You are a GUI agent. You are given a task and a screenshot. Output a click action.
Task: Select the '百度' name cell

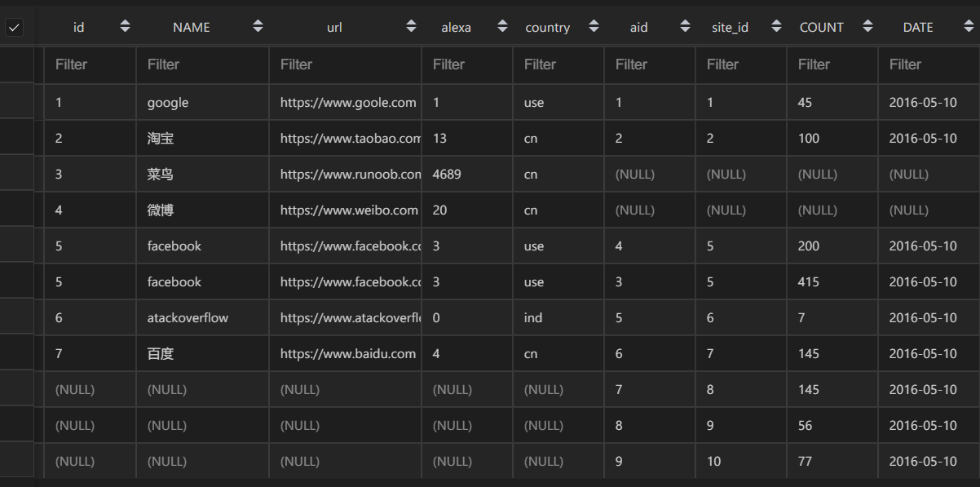[x=202, y=354]
